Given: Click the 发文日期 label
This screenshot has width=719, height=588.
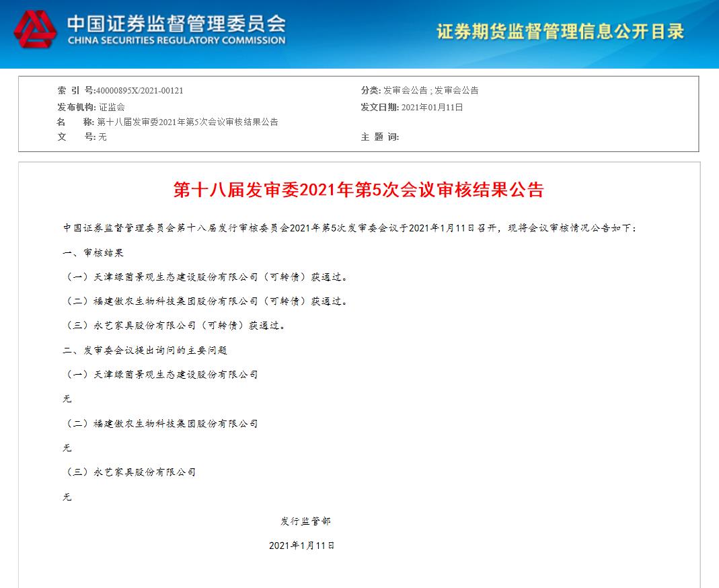Looking at the screenshot, I should coord(379,108).
